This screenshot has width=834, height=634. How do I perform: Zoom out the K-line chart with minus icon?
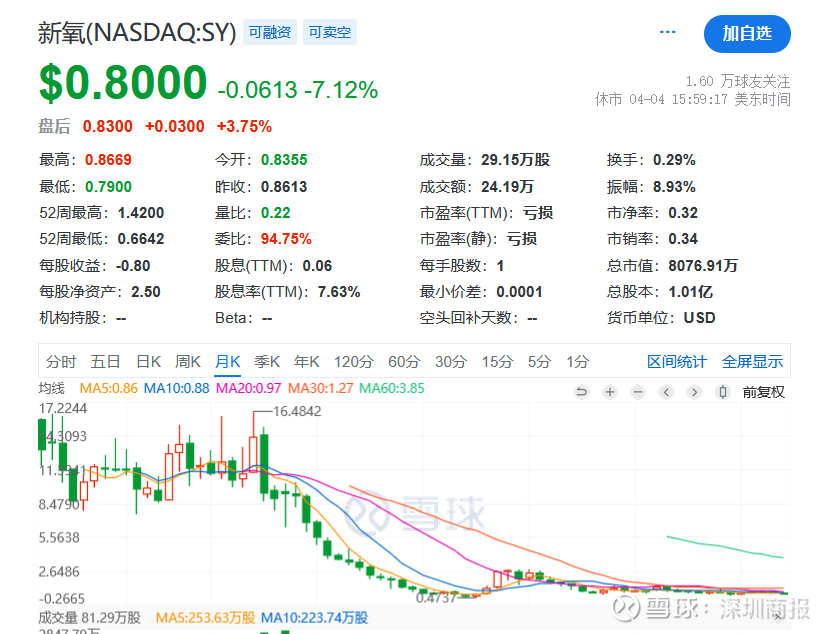(638, 393)
